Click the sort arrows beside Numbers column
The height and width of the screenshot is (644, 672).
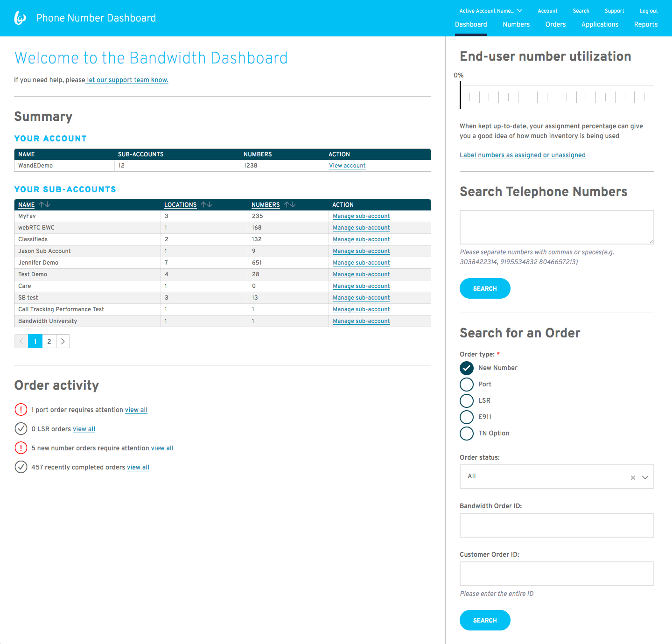pos(290,205)
